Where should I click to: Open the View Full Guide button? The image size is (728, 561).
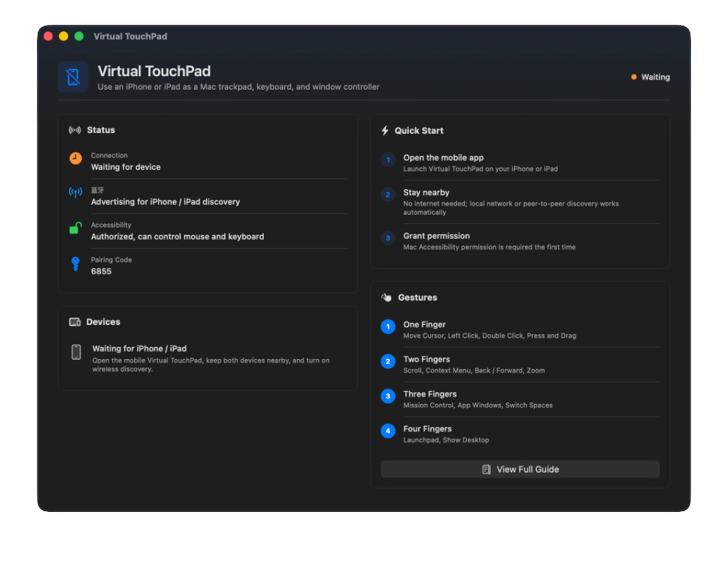pos(520,469)
